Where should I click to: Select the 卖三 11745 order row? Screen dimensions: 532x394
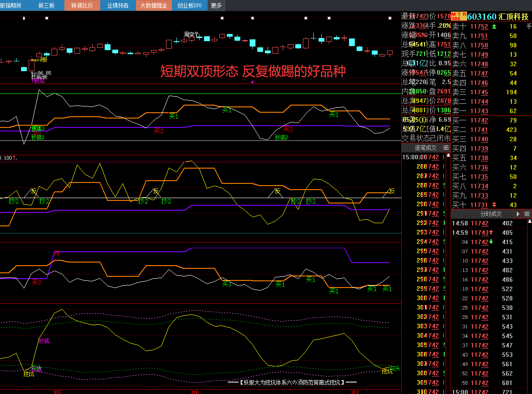click(x=491, y=92)
